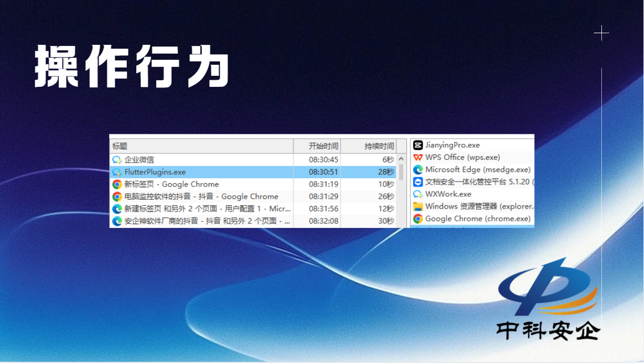Screen dimensions: 644x363
Task: Click start time 08:31:56
Action: click(323, 209)
